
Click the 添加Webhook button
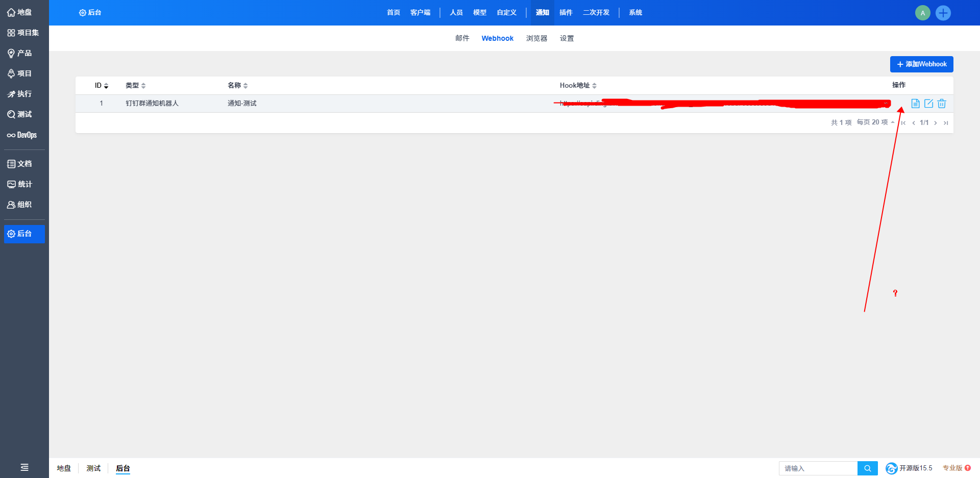[922, 64]
